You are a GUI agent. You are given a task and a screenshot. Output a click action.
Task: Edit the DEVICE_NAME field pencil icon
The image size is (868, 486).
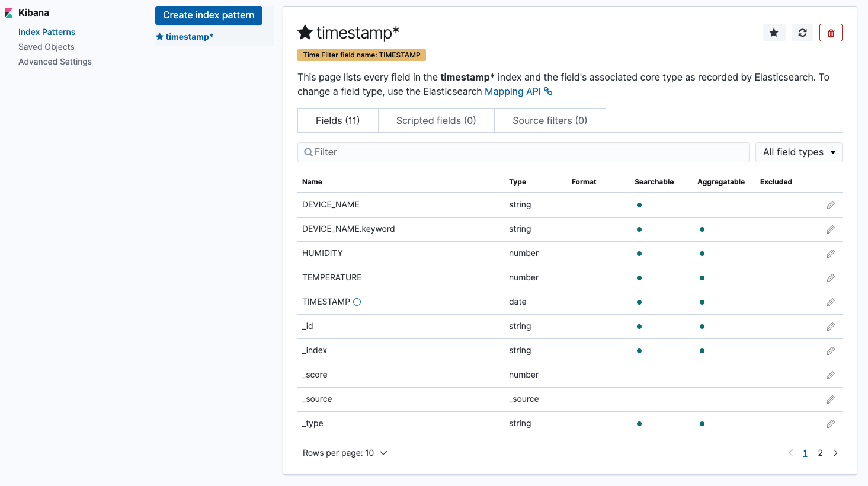click(x=831, y=205)
